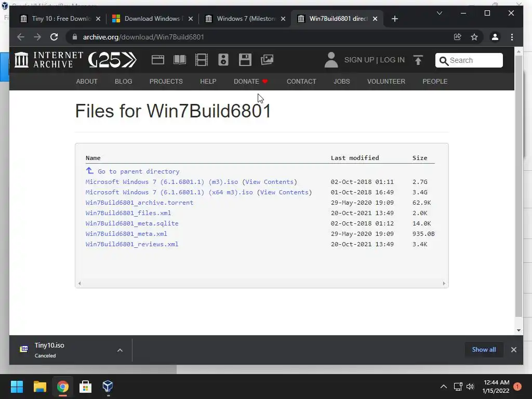Click the LOG IN link
The width and height of the screenshot is (532, 399).
392,60
